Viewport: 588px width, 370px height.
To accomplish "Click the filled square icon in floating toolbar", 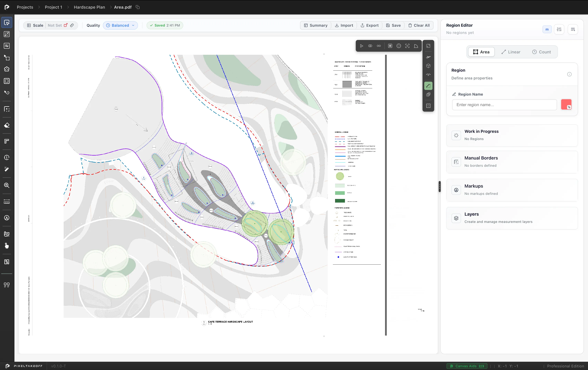I will pyautogui.click(x=390, y=46).
